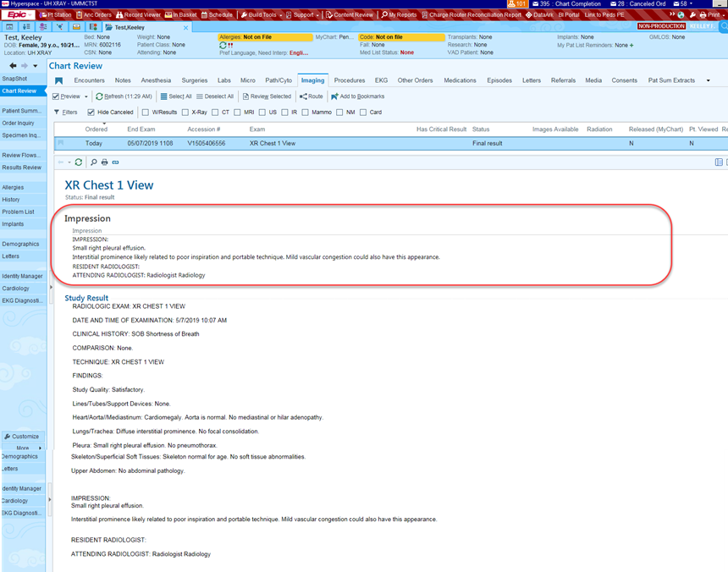
Task: Open DataArk from the toolbar
Action: pyautogui.click(x=539, y=15)
